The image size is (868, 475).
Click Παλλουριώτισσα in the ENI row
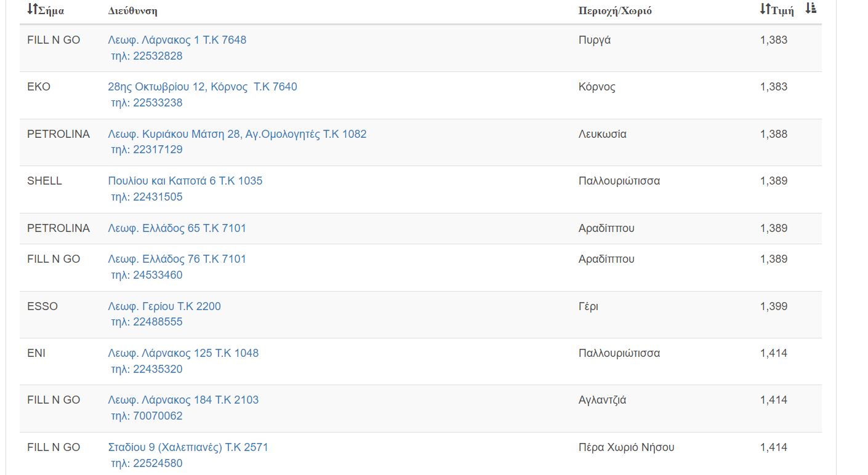tap(619, 353)
